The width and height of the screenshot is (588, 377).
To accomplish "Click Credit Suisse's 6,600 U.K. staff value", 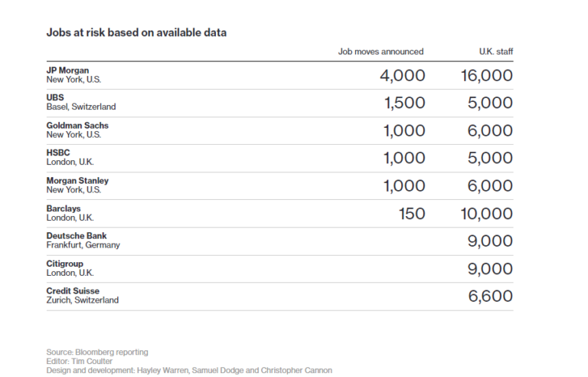I will (490, 297).
